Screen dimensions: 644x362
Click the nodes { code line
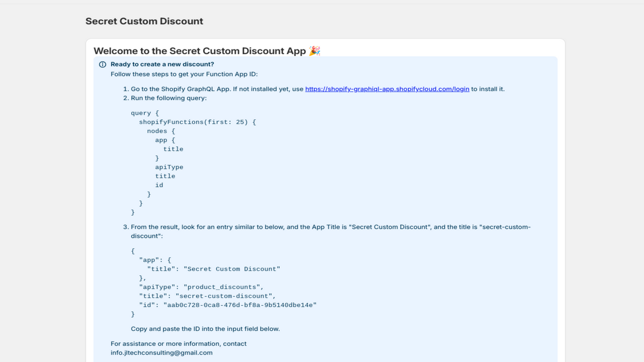click(162, 131)
